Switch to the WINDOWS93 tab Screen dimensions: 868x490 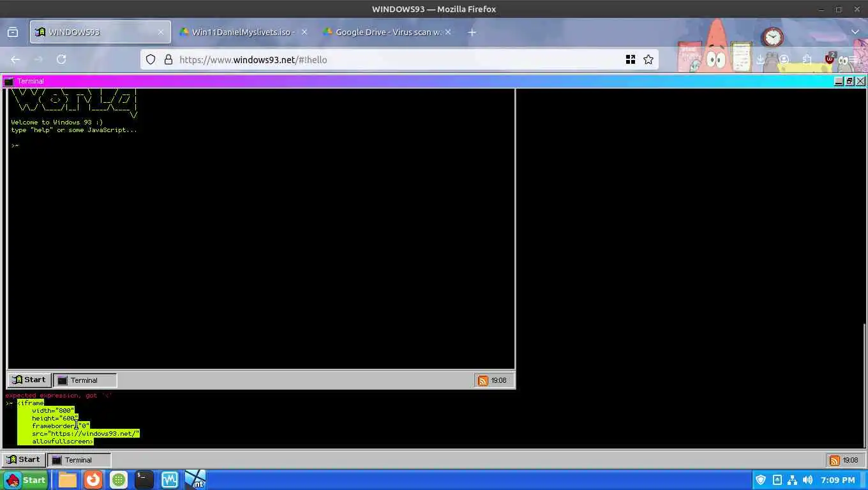click(x=100, y=32)
